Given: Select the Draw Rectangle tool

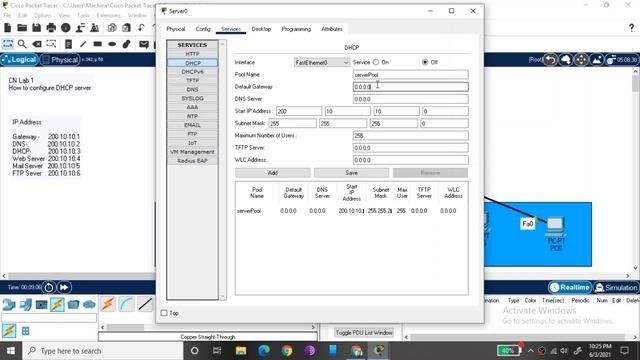Looking at the screenshot, I should [x=98, y=44].
